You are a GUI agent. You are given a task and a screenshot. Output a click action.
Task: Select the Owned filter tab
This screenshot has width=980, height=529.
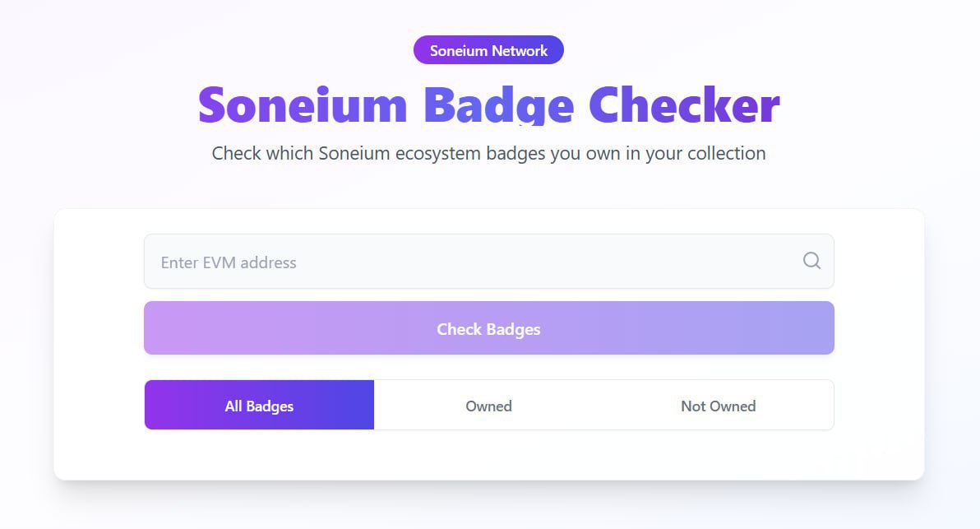(x=488, y=406)
